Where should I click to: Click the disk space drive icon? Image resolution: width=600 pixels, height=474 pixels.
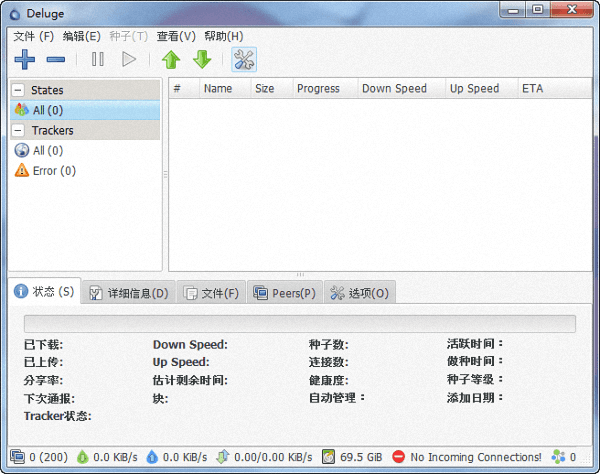328,457
